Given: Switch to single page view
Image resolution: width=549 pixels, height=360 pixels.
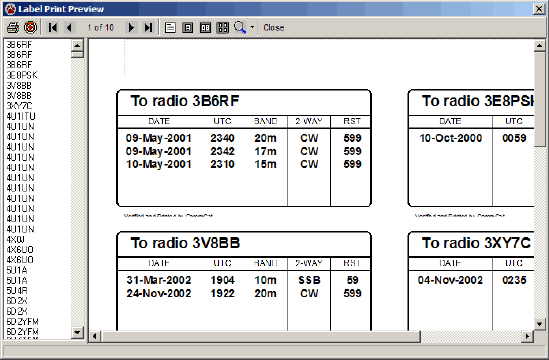Looking at the screenshot, I should (x=170, y=28).
